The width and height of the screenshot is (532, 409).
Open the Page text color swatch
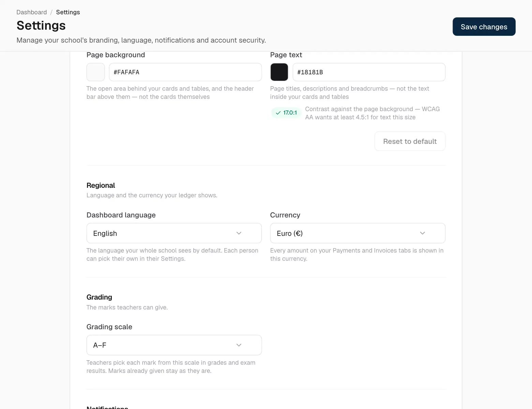279,72
